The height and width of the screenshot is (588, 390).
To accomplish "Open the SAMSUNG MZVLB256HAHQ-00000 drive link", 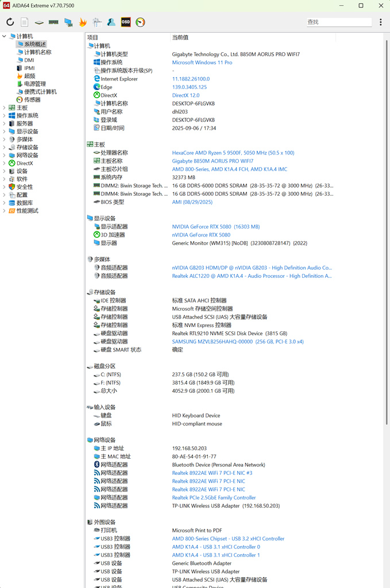I will (238, 342).
